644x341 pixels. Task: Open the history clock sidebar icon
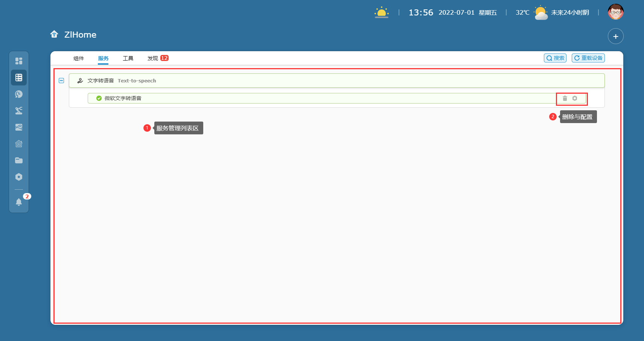19,94
